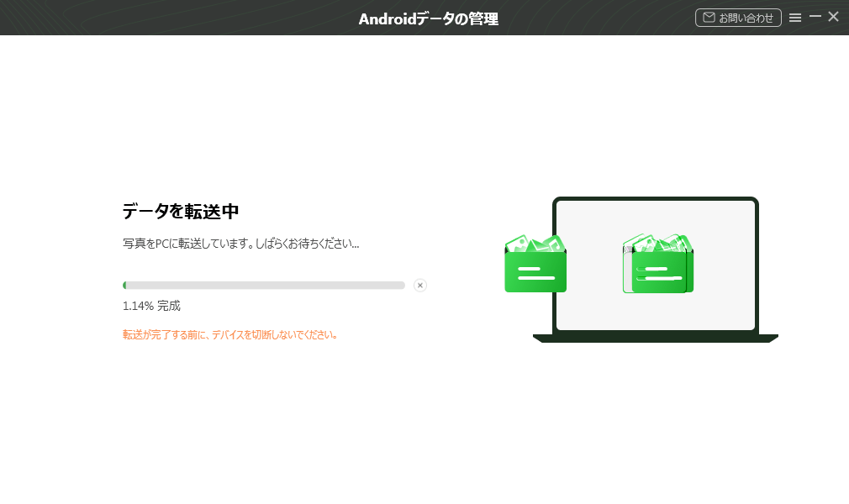Click the 写真をPCに転送しています status message

click(x=241, y=244)
